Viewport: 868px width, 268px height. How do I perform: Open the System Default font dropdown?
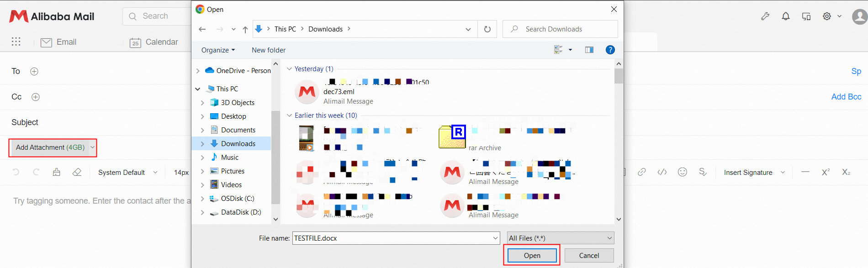[x=128, y=173]
